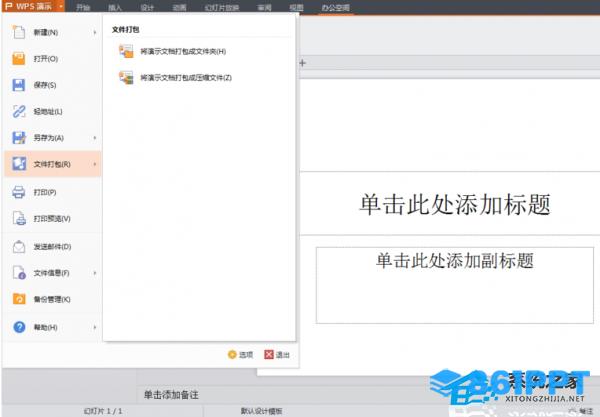
Task: Switch to the 动画 ribbon tab
Action: [179, 7]
